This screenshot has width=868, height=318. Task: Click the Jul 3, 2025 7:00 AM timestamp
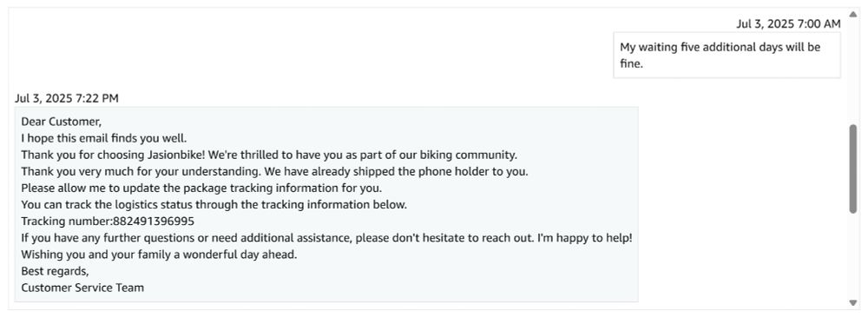pyautogui.click(x=788, y=23)
